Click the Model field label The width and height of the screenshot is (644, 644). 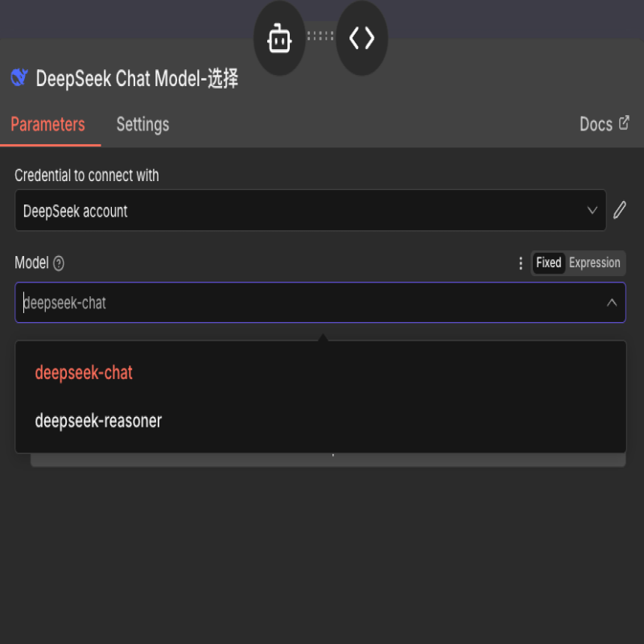pos(31,263)
